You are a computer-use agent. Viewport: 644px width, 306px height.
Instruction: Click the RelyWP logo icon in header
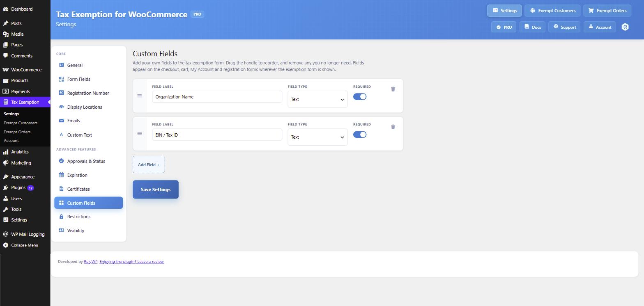point(625,27)
